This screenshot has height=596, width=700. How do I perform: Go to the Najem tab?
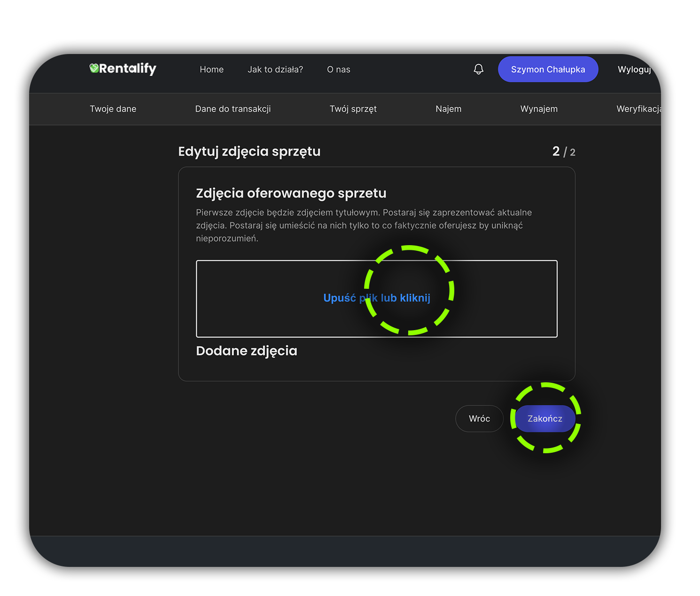point(448,109)
